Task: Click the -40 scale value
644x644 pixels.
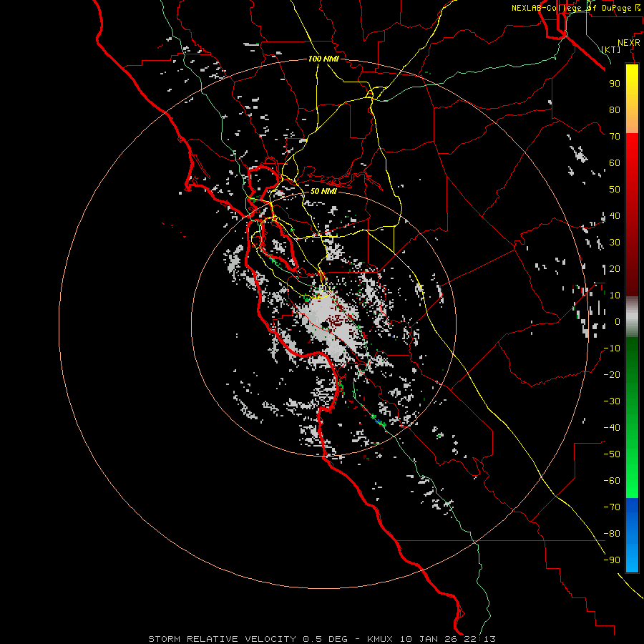Action: tap(612, 428)
